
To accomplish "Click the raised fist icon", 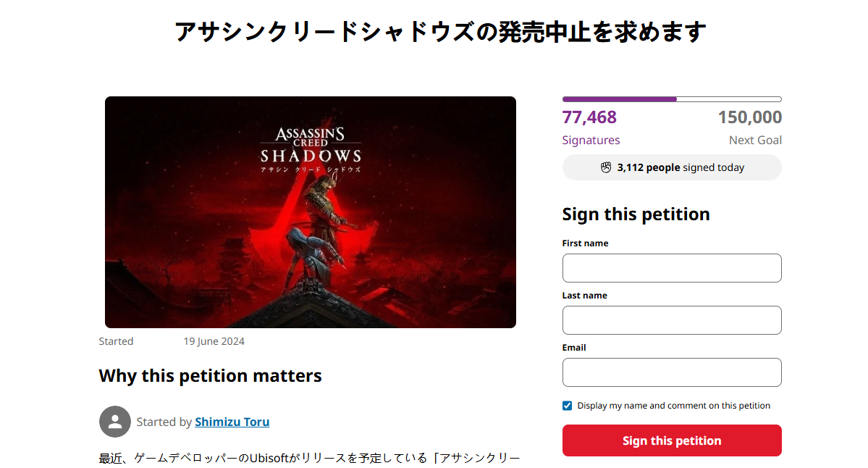I will tap(607, 167).
